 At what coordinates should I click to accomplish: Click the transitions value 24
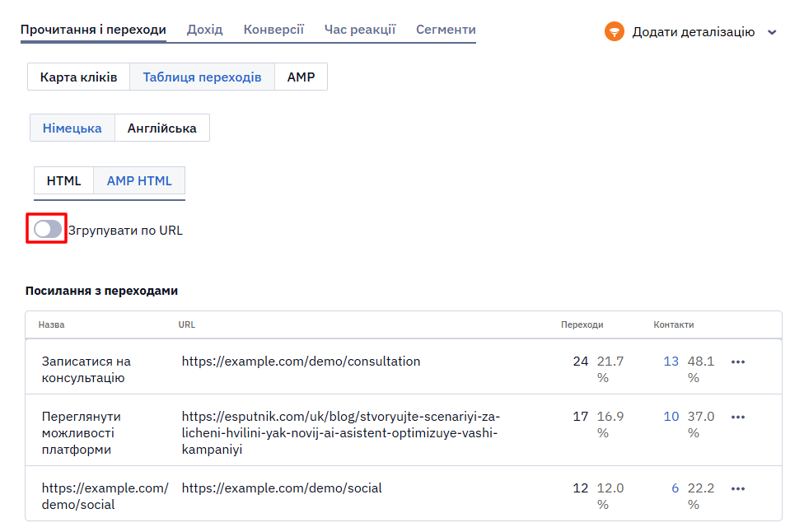pyautogui.click(x=581, y=362)
